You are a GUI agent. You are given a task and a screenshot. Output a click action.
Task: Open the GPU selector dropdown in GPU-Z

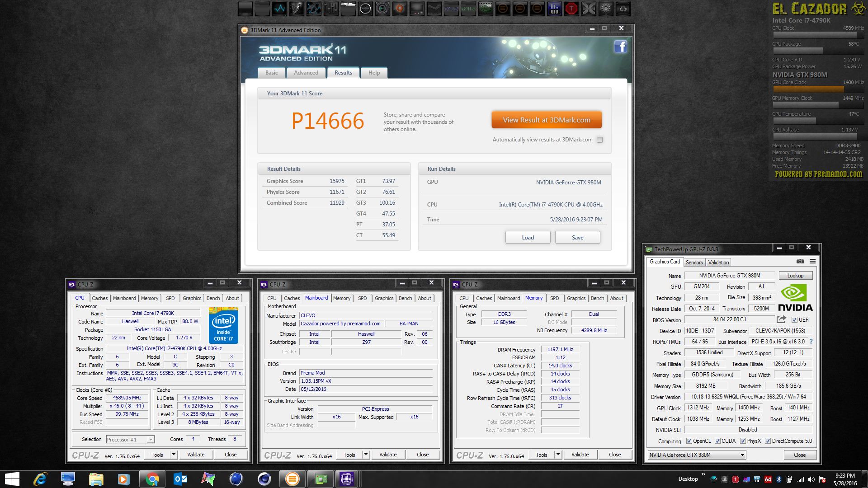(697, 455)
